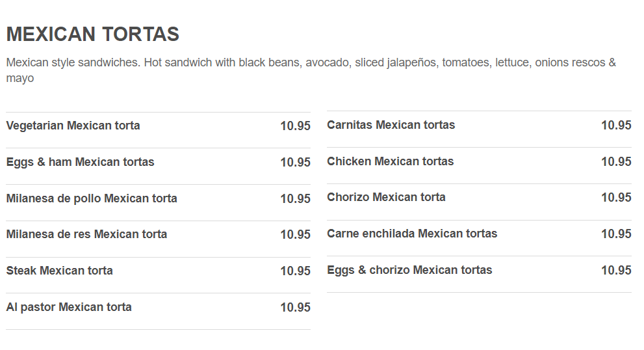Click the Vegetarian torta 10.95 price

[x=295, y=126]
